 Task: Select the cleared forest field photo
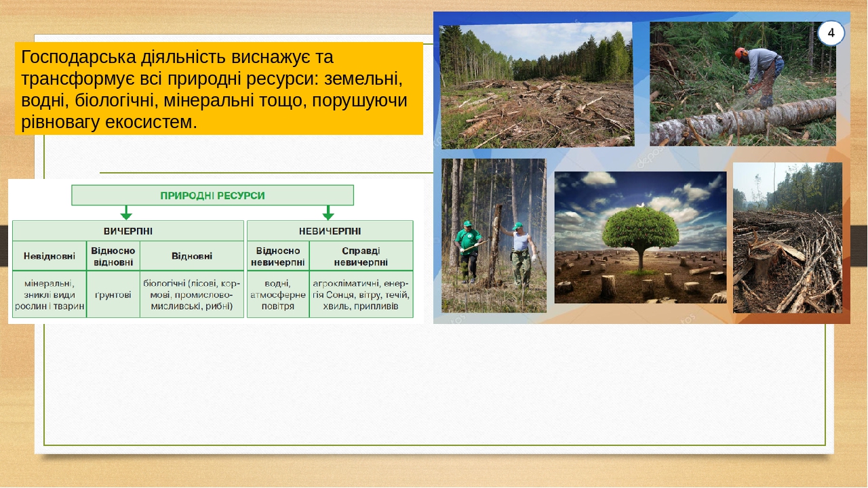pyautogui.click(x=537, y=85)
